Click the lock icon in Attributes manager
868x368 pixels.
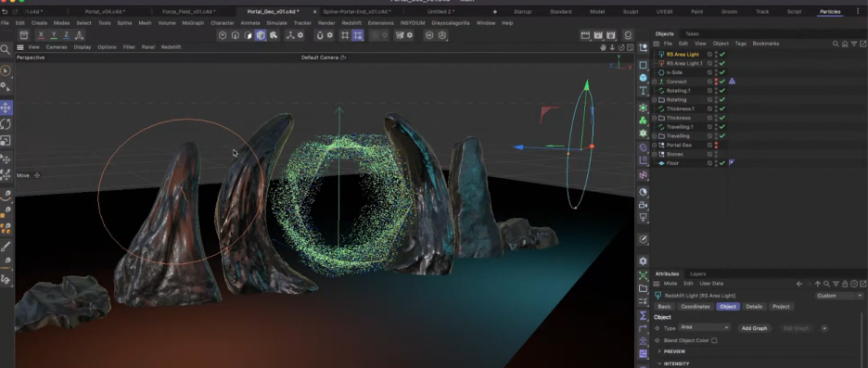click(x=845, y=284)
